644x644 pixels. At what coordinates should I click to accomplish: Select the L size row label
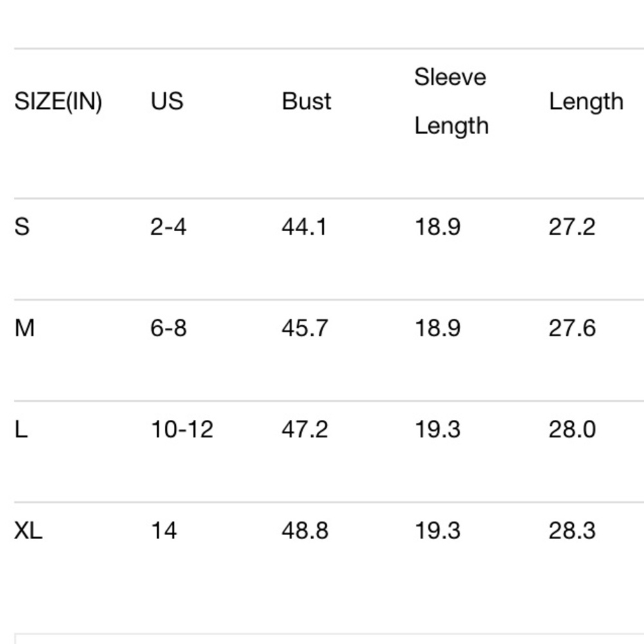pos(21,430)
